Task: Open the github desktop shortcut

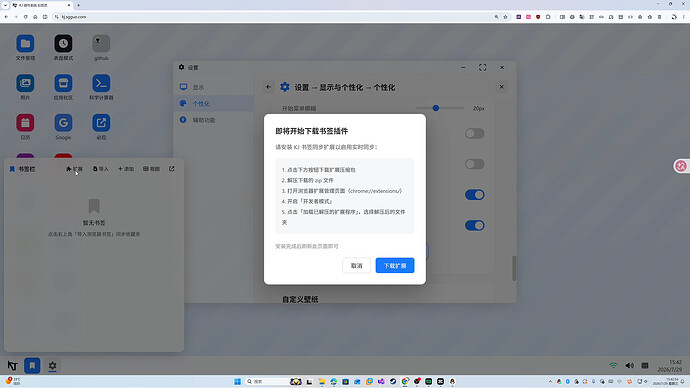Action: pos(101,44)
